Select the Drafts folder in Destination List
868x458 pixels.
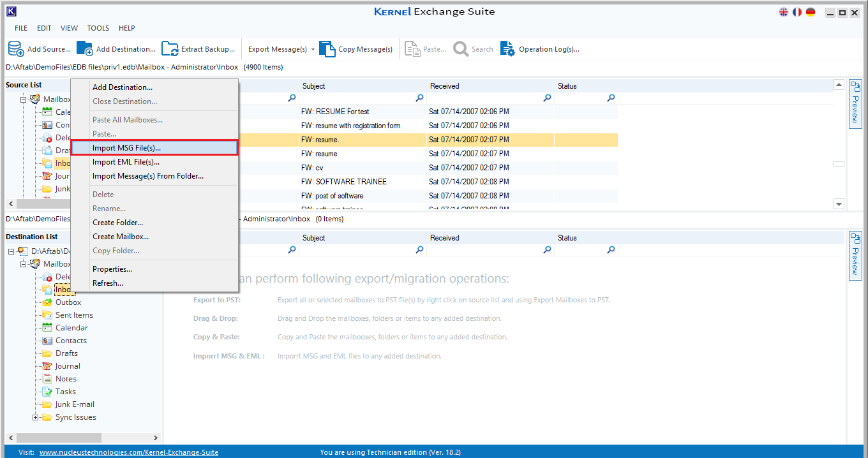coord(66,353)
